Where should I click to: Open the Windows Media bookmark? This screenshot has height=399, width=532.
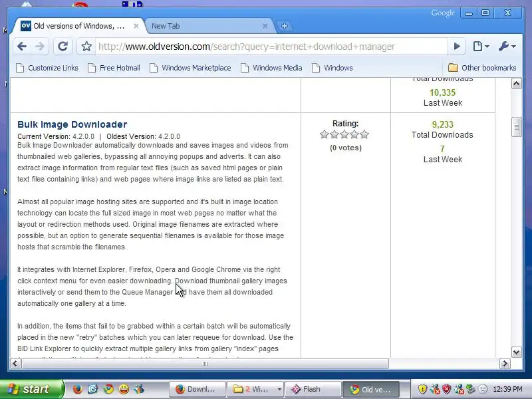[271, 68]
